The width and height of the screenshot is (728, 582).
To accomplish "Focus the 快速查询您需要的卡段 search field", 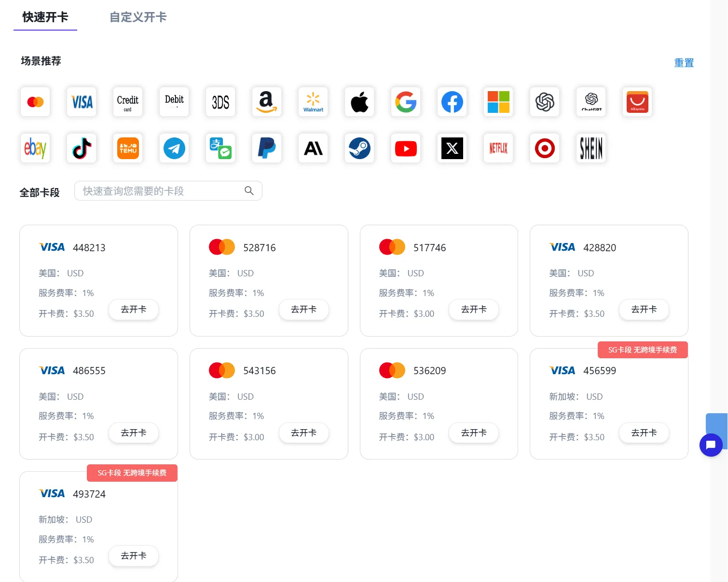I will point(168,191).
